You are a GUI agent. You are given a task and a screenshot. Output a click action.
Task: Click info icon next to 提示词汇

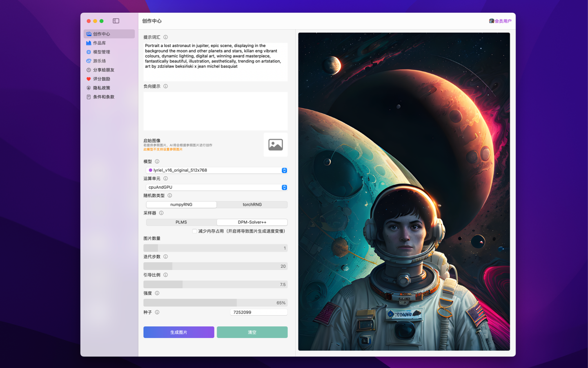coord(166,37)
